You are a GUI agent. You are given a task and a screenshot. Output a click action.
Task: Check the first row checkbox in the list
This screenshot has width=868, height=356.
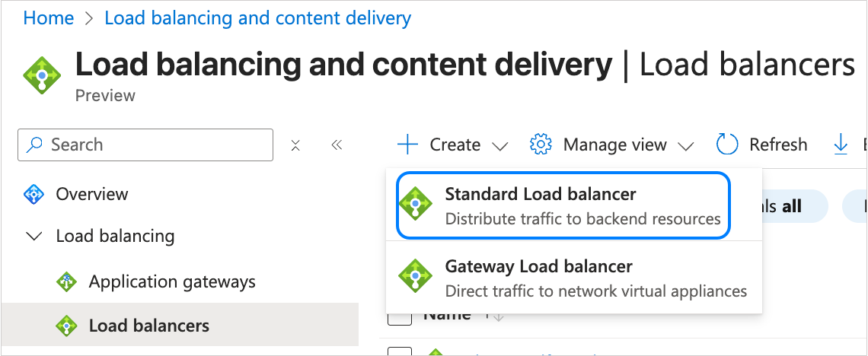400,351
